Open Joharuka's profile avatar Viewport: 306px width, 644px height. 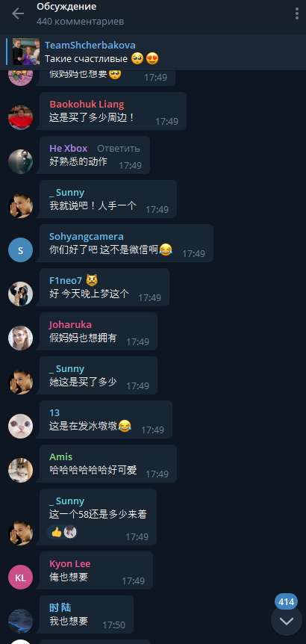click(20, 338)
